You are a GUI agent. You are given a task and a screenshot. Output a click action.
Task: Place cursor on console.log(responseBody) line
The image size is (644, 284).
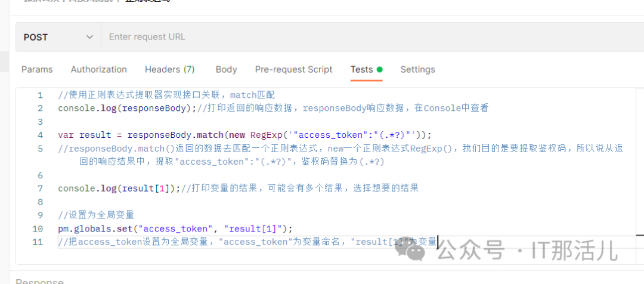pyautogui.click(x=126, y=109)
